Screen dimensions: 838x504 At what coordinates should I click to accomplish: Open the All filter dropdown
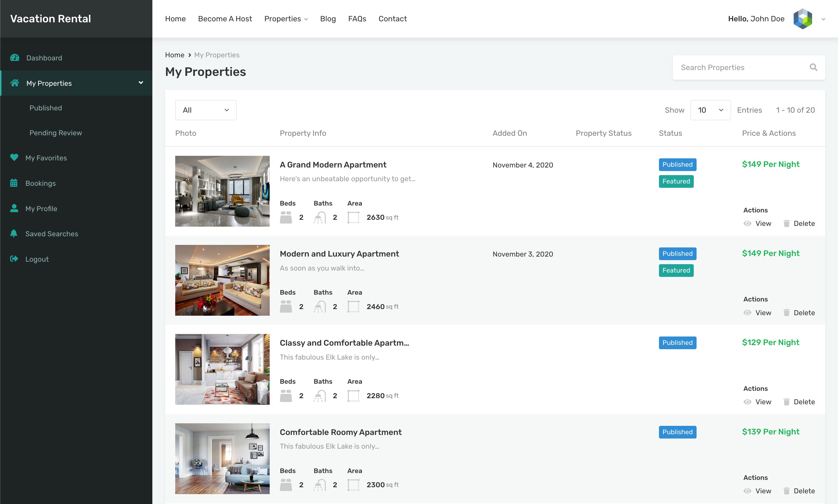click(206, 110)
